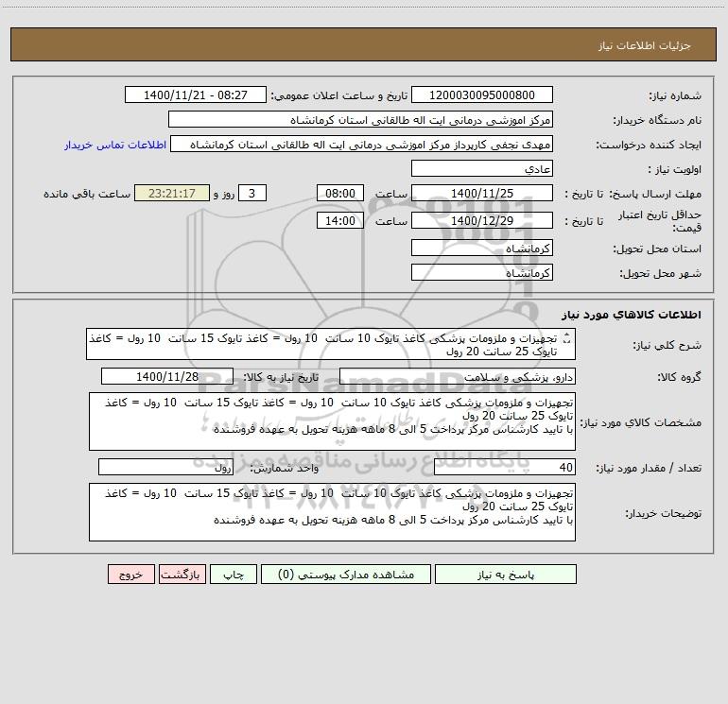The height and width of the screenshot is (704, 728).
Task: Click the label 'واحد شمارش:'
Action: 285,469
